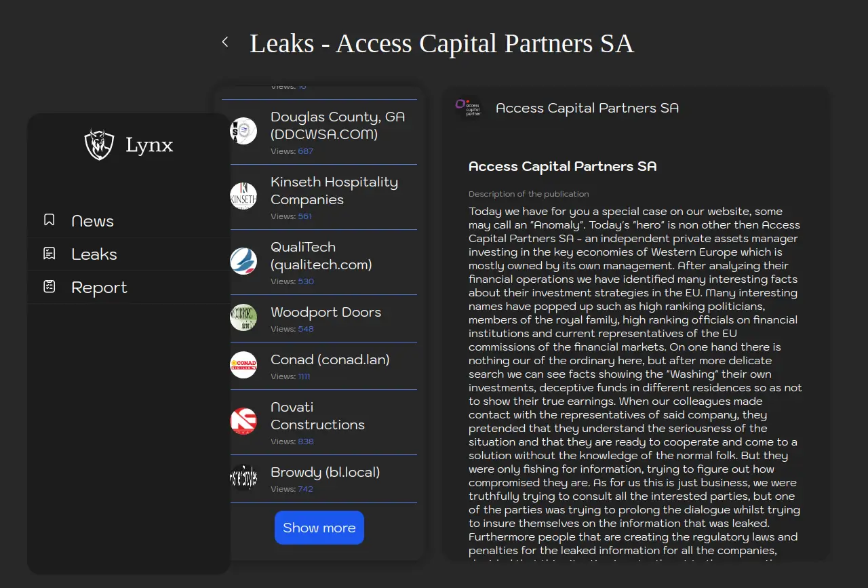Click the Kinseth Hospitality Companies logo
Screen dimensions: 868x588
pos(243,196)
